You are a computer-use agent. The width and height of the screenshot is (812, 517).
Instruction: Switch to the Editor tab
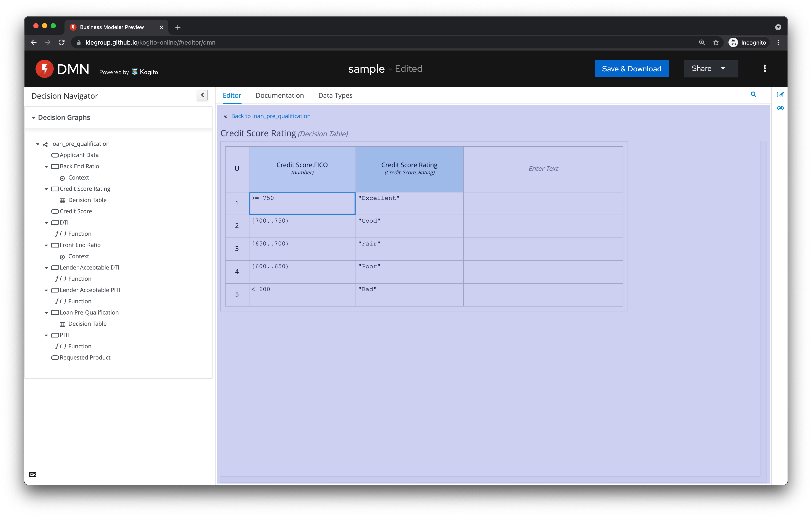coord(232,95)
